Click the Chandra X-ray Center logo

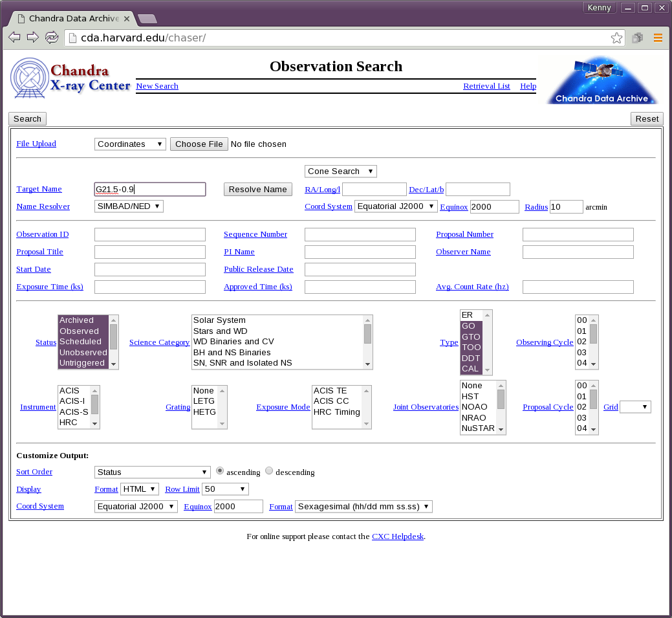click(70, 78)
